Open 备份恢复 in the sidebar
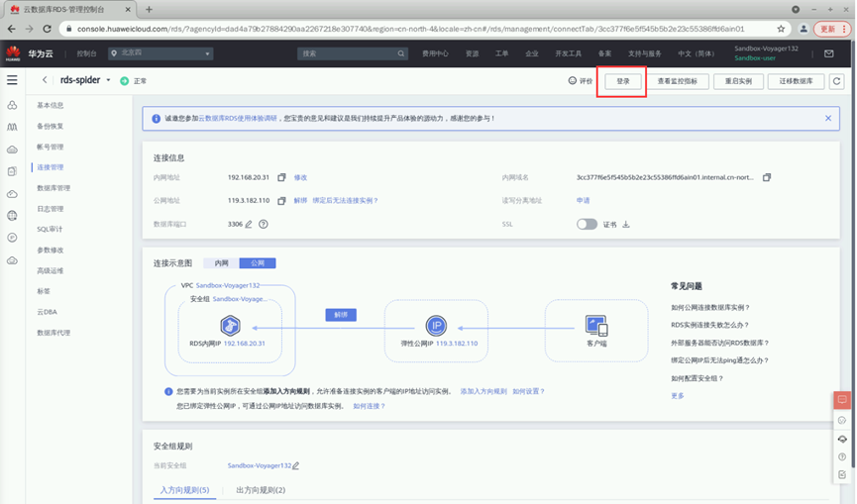The image size is (857, 504). (51, 126)
